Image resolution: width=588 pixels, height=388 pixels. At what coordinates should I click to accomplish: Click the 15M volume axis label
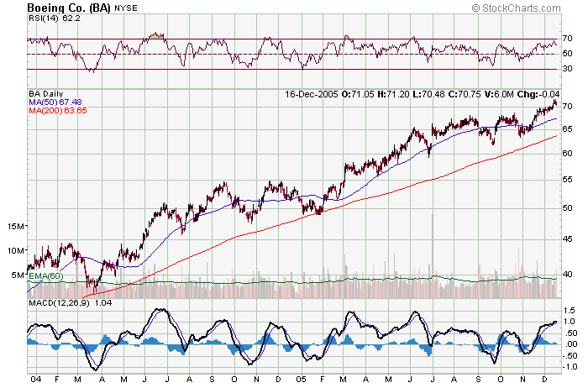click(x=16, y=226)
